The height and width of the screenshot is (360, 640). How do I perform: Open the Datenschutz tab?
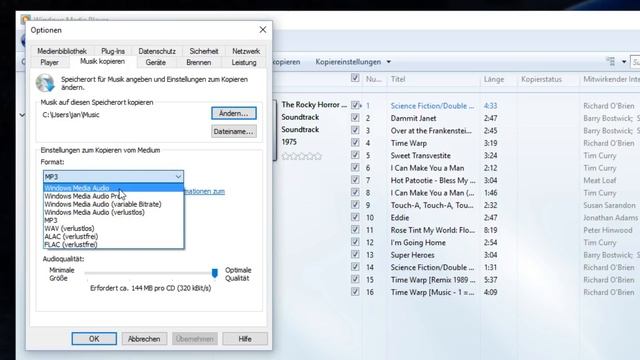[x=157, y=51]
